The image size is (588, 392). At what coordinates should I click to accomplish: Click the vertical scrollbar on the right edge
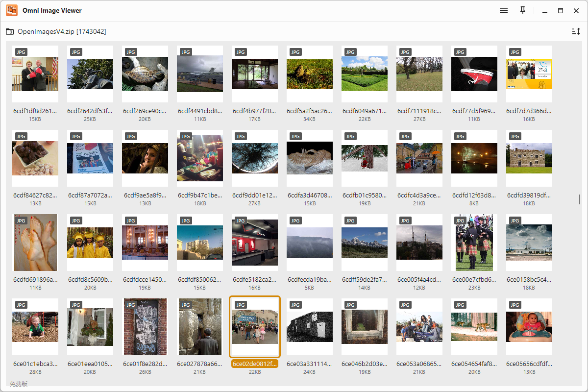[579, 199]
